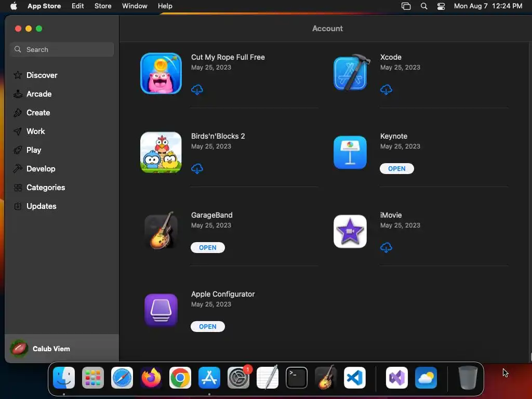This screenshot has width=532, height=399.
Task: Select Create in the sidebar
Action: point(62,113)
